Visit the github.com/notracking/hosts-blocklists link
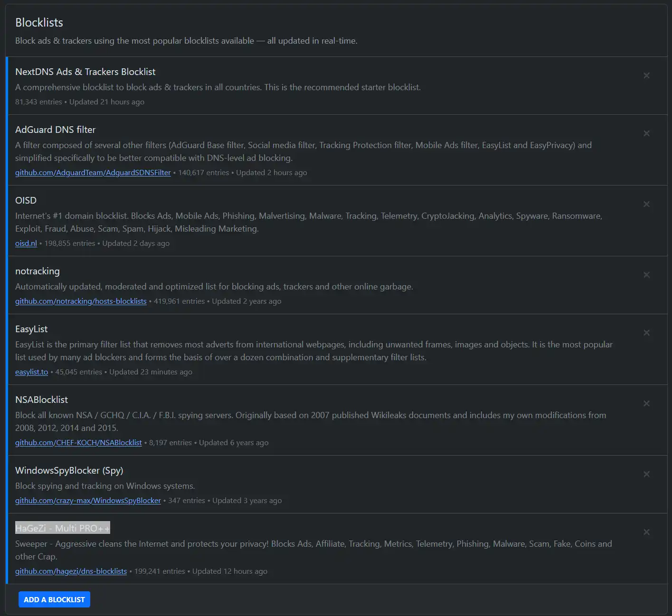Screen dimensions: 672x616 (x=81, y=301)
